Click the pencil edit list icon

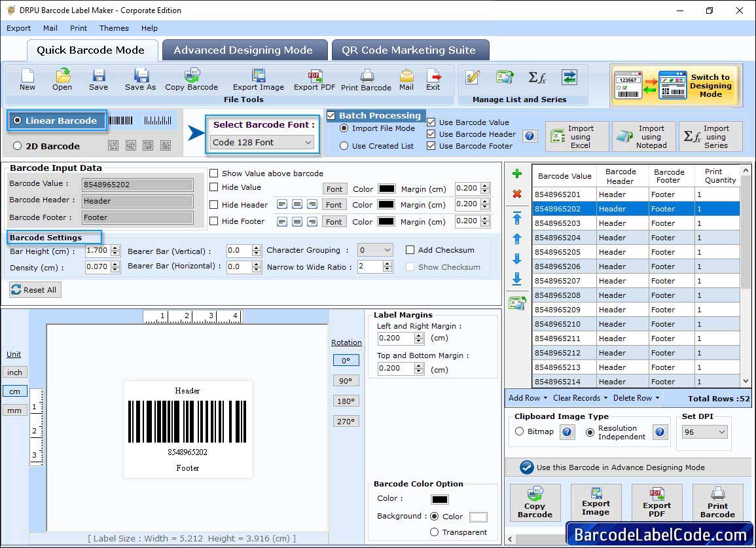click(x=473, y=77)
